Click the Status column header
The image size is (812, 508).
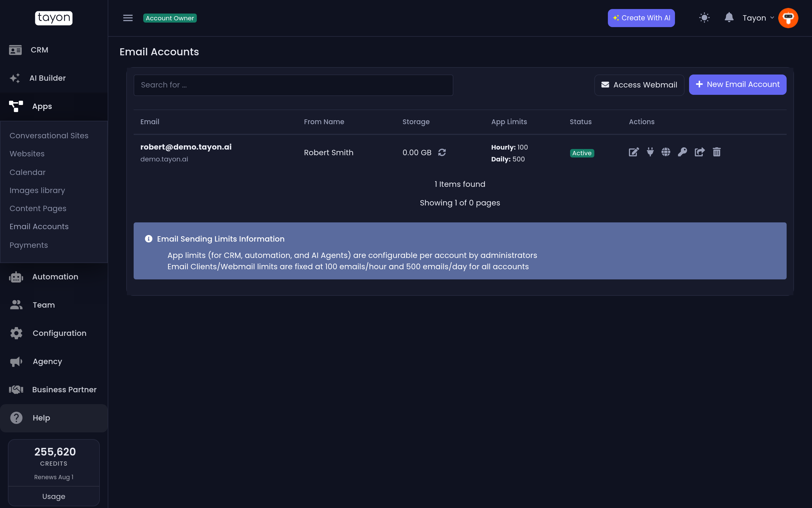click(x=581, y=122)
